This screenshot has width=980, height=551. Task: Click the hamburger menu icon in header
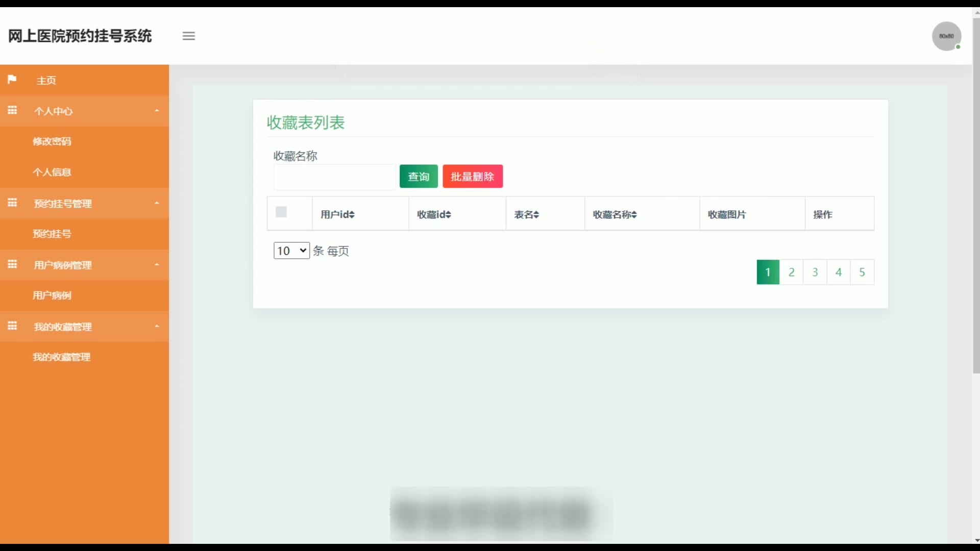(x=188, y=36)
